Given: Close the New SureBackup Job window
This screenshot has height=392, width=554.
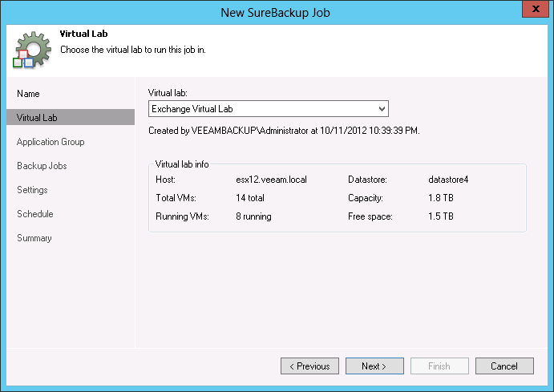Looking at the screenshot, I should (x=536, y=9).
